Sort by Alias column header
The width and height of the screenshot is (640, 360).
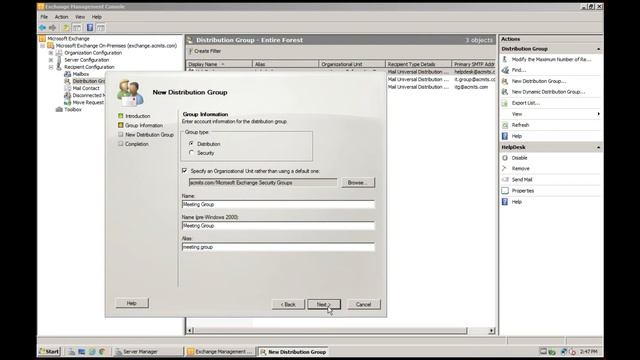286,64
